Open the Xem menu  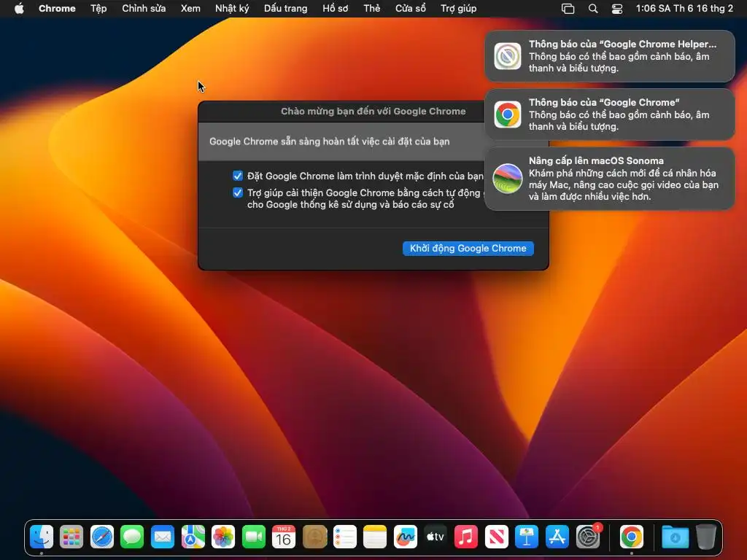coord(190,9)
